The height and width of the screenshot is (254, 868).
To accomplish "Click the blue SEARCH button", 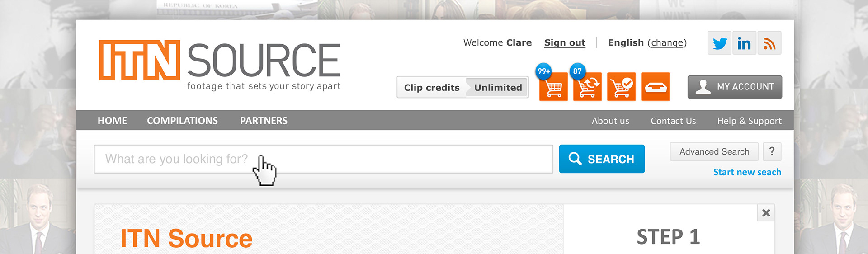I will [x=602, y=159].
